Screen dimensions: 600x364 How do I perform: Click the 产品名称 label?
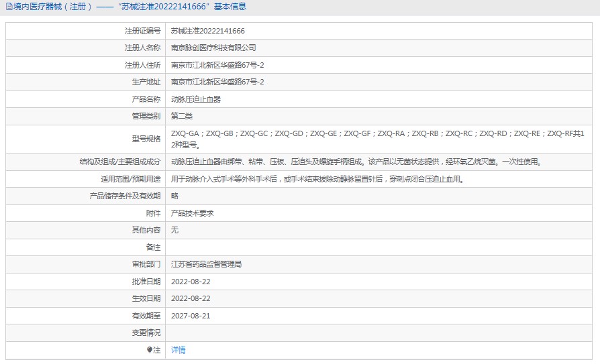point(146,99)
